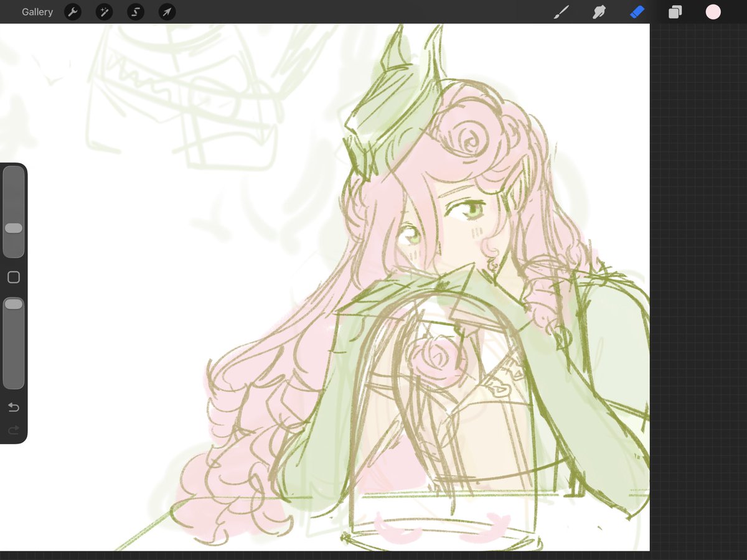Image resolution: width=747 pixels, height=560 pixels.
Task: Open the Gallery
Action: (x=37, y=12)
